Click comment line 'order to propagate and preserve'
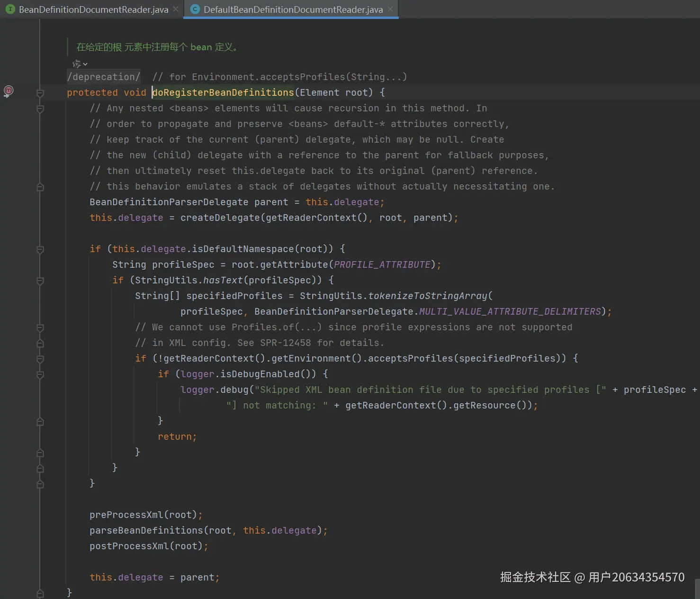This screenshot has width=700, height=599. (299, 124)
